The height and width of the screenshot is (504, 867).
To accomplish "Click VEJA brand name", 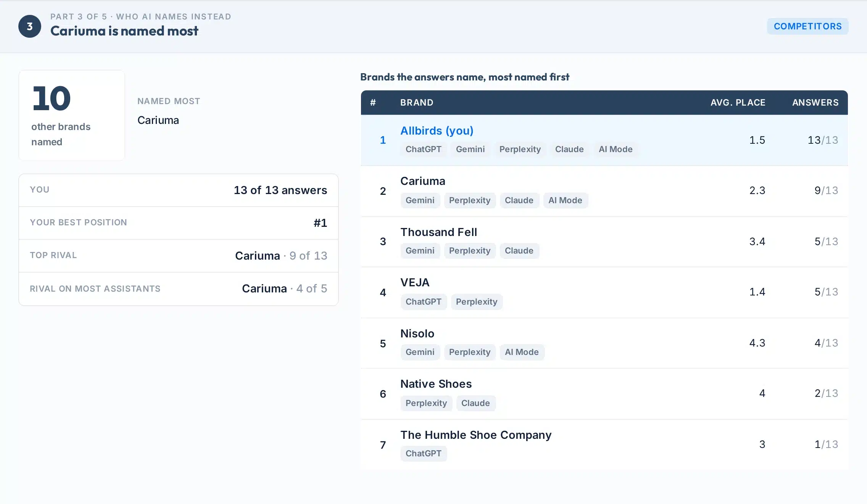I will pos(415,282).
